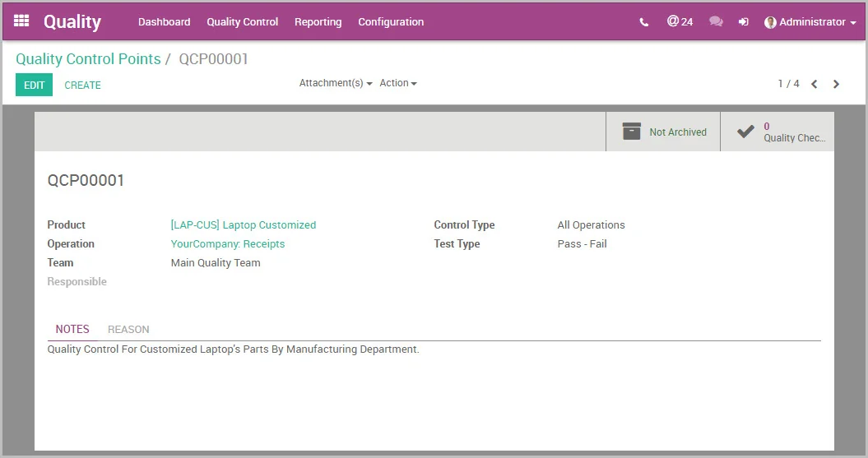Screen dimensions: 868x458
Task: Expand the Administrator user menu
Action: point(811,22)
